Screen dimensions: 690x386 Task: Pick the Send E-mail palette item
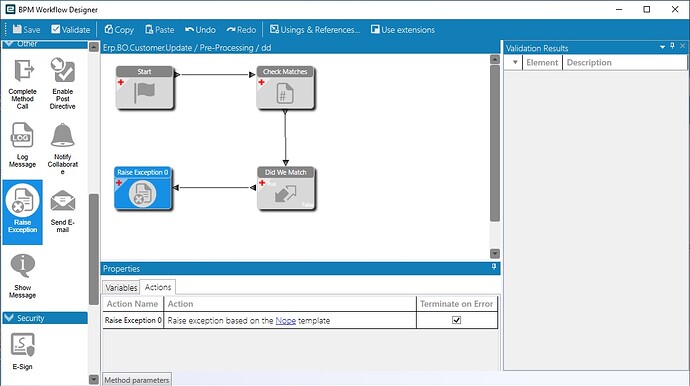click(x=62, y=211)
